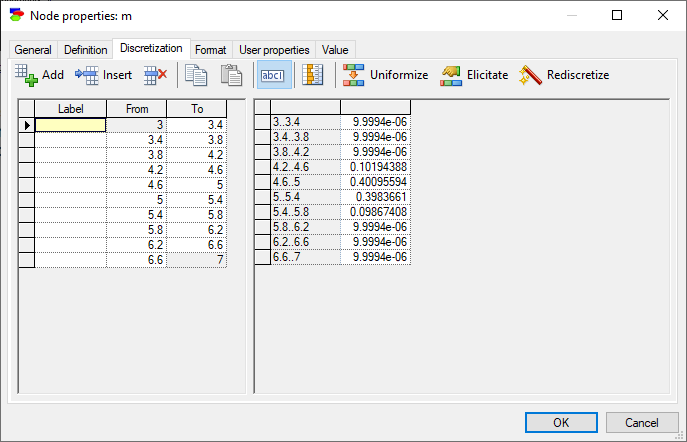Click the 5.8..6.2 interval label
The image size is (687, 442).
(306, 227)
